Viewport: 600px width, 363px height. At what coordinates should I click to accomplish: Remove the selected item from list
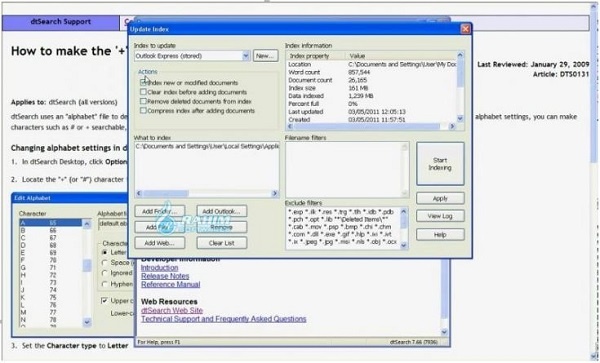point(222,227)
